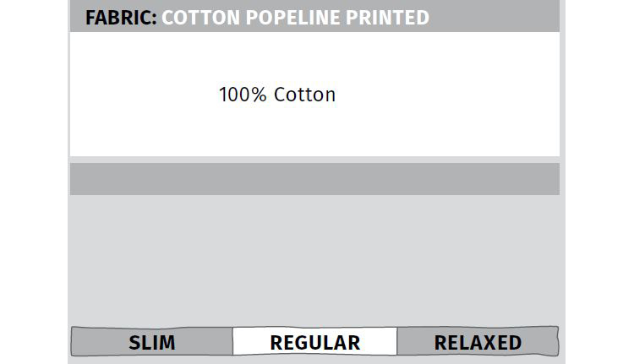The image size is (634, 364).
Task: Click the 100% figure in fabric composition
Action: pyautogui.click(x=243, y=95)
